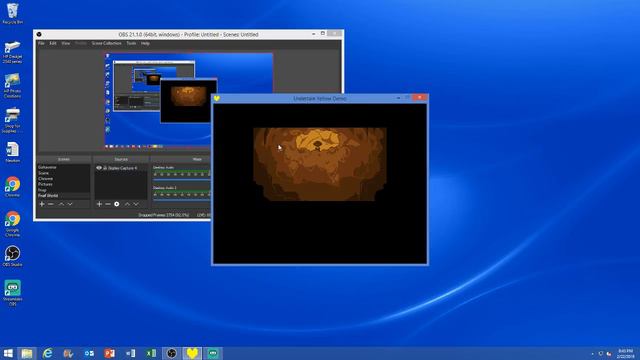640x360 pixels.
Task: Switch to Streamlabs taskbar icon
Action: coord(213,353)
